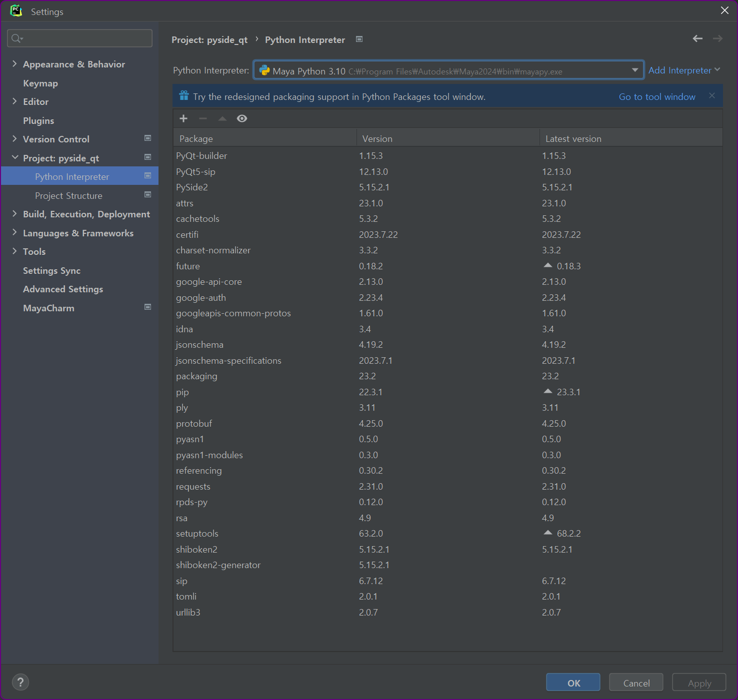Select the shiboken2-generator package row

point(447,565)
